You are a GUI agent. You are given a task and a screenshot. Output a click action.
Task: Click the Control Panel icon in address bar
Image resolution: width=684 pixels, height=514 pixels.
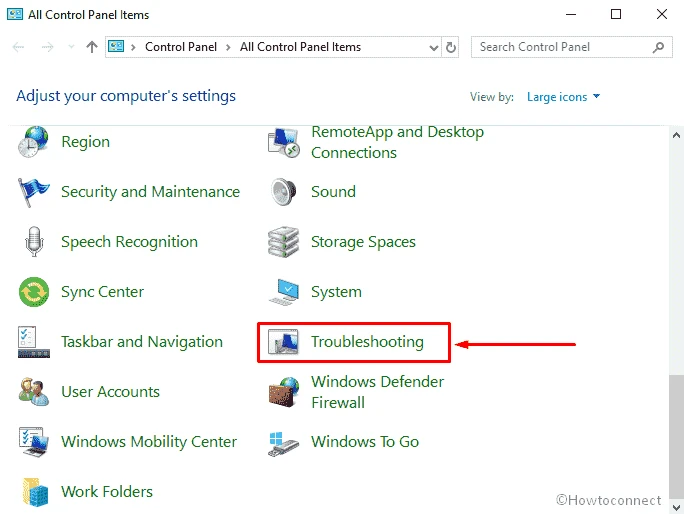tap(116, 46)
